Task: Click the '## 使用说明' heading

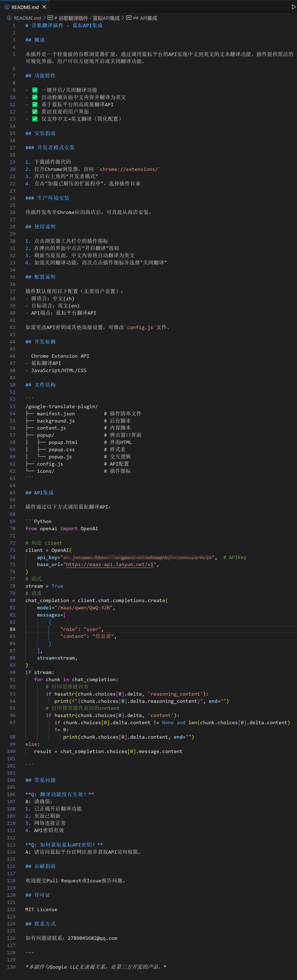Action: click(40, 227)
